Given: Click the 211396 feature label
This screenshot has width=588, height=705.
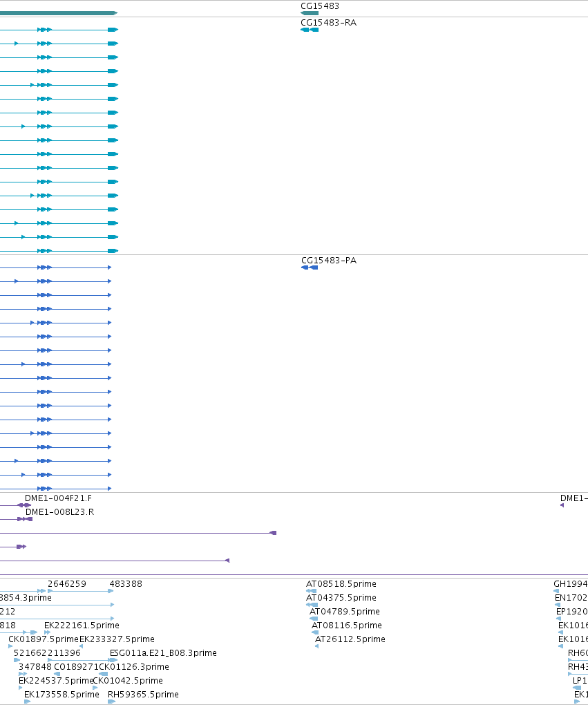Looking at the screenshot, I should (x=65, y=653).
